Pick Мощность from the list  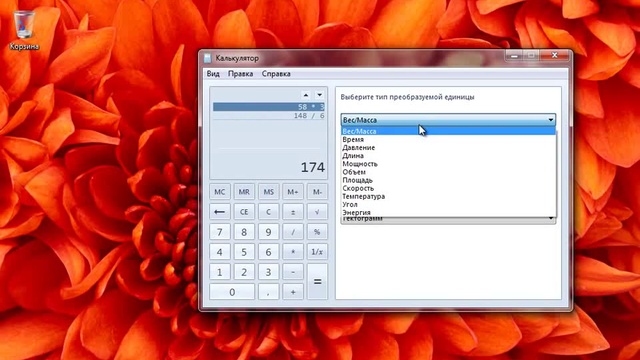click(x=448, y=164)
